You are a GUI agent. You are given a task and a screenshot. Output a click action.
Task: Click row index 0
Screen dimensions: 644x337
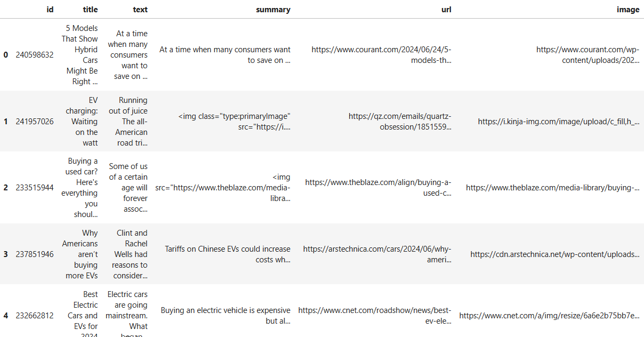click(6, 55)
